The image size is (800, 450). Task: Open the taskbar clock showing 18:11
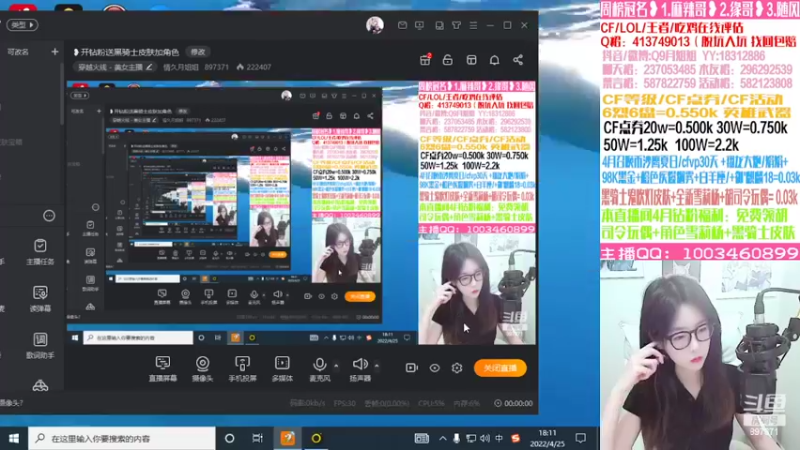(547, 438)
